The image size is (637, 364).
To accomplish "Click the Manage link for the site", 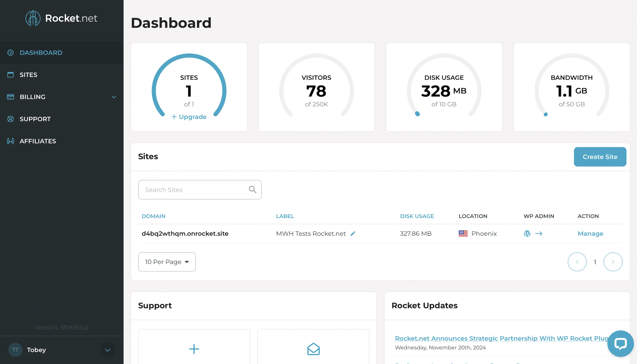I will click(x=590, y=234).
